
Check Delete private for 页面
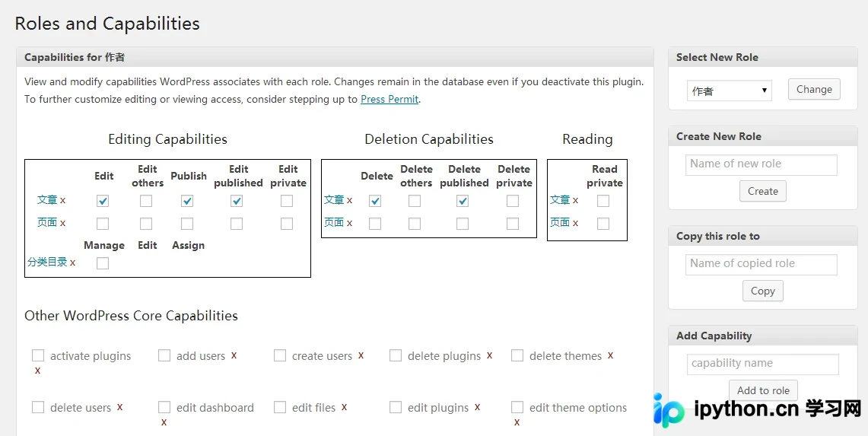click(x=513, y=223)
